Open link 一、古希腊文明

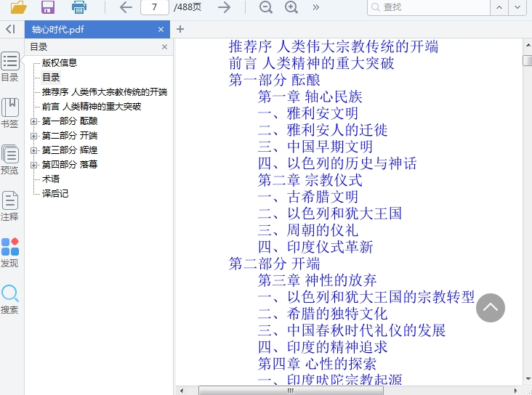tap(307, 197)
